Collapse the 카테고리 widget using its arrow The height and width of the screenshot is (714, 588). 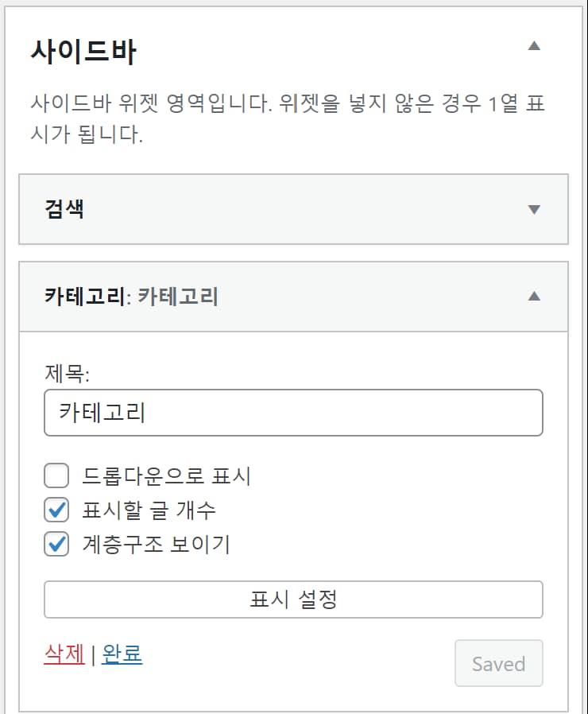click(x=534, y=297)
